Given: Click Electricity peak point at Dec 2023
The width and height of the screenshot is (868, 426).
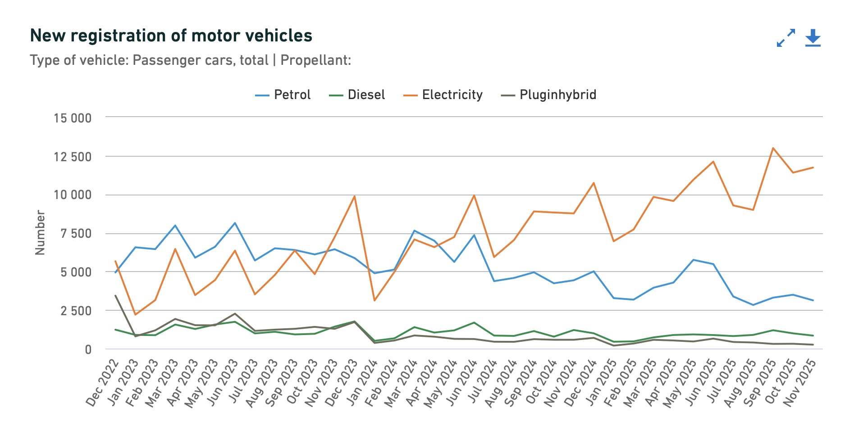Looking at the screenshot, I should [355, 196].
